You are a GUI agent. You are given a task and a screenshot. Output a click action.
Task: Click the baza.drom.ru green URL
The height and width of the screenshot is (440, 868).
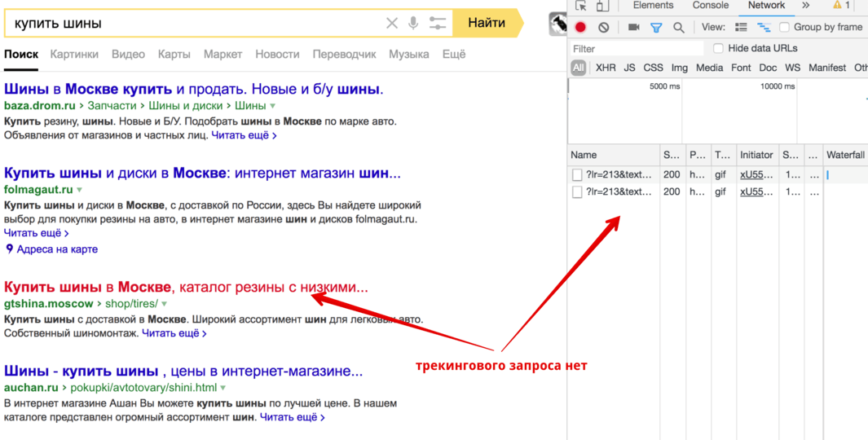(40, 106)
